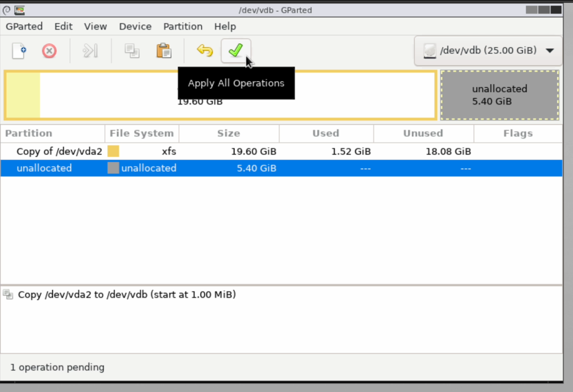
Task: Click the Copy partition toolbar icon
Action: pos(132,51)
